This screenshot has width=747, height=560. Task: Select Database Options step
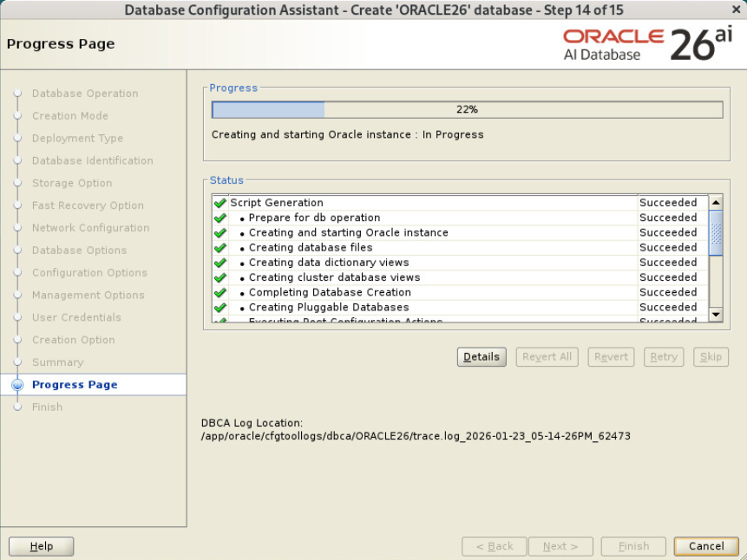pyautogui.click(x=79, y=250)
